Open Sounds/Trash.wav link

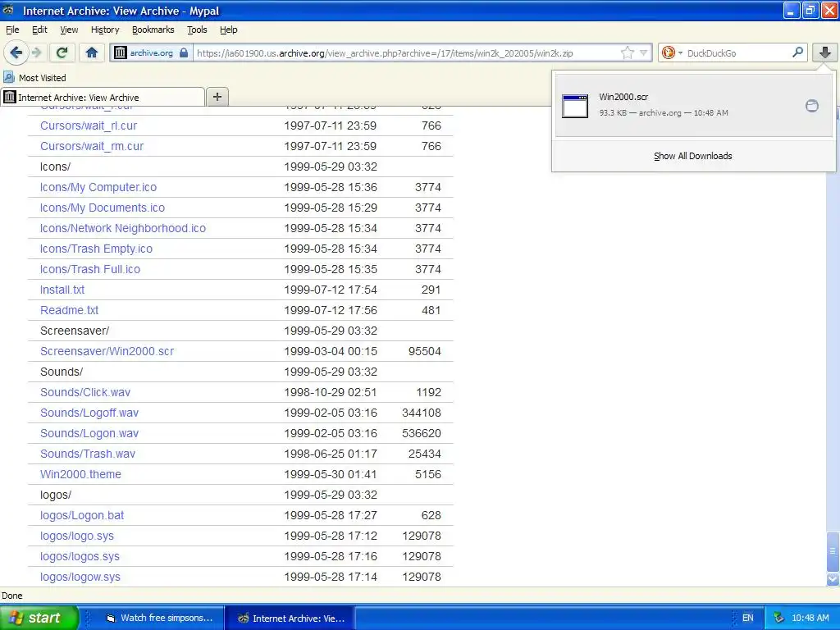(87, 454)
